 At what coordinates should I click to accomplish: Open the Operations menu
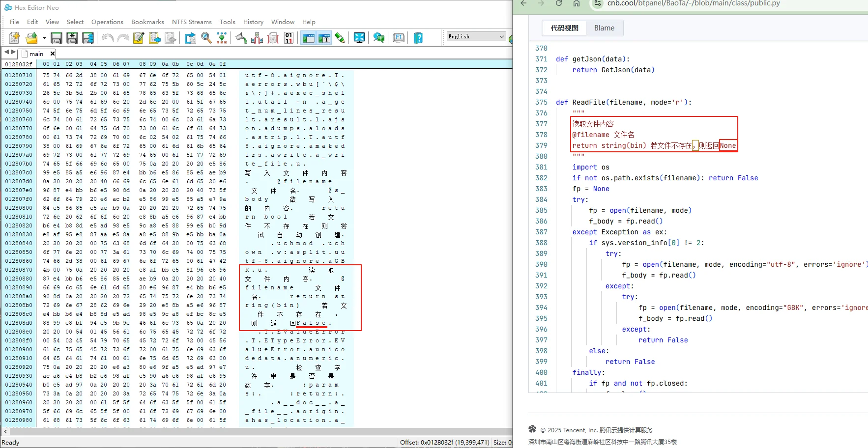[x=107, y=22]
